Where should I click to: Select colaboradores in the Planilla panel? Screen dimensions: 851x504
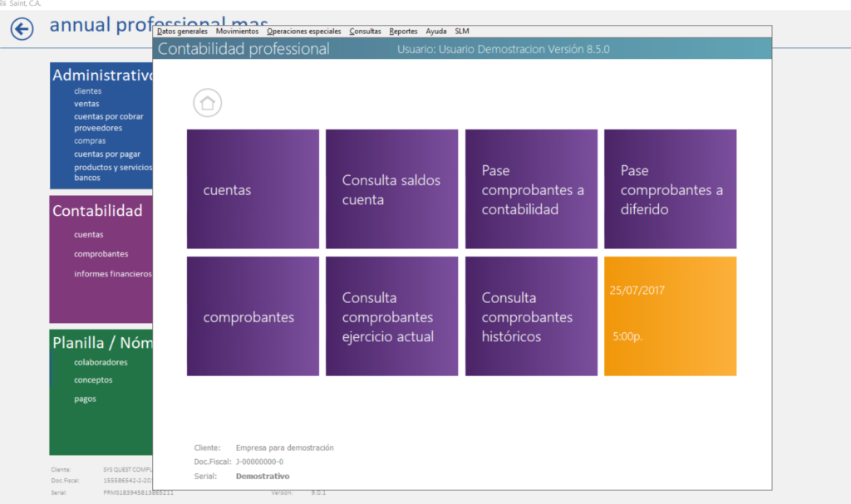click(x=101, y=362)
